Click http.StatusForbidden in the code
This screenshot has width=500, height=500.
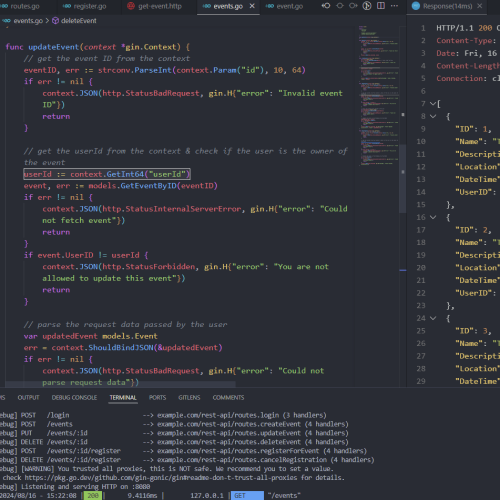pyautogui.click(x=149, y=267)
